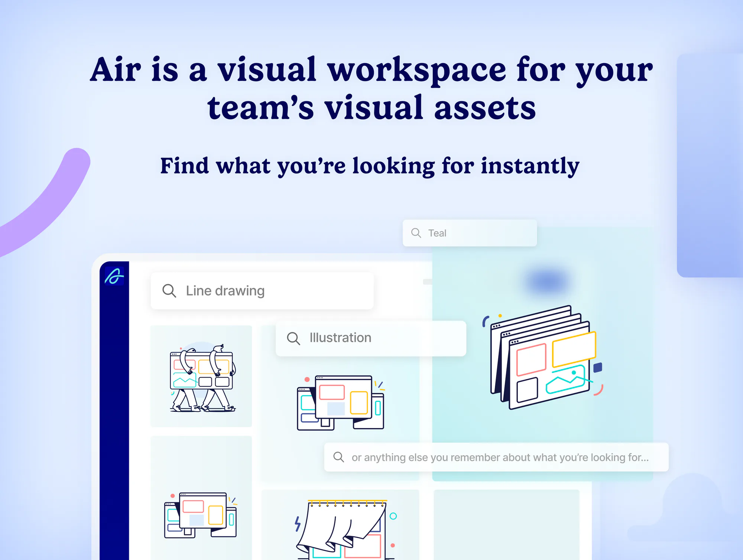Image resolution: width=743 pixels, height=560 pixels.
Task: Click the 'Air is a visual workspace' headline
Action: point(371,88)
